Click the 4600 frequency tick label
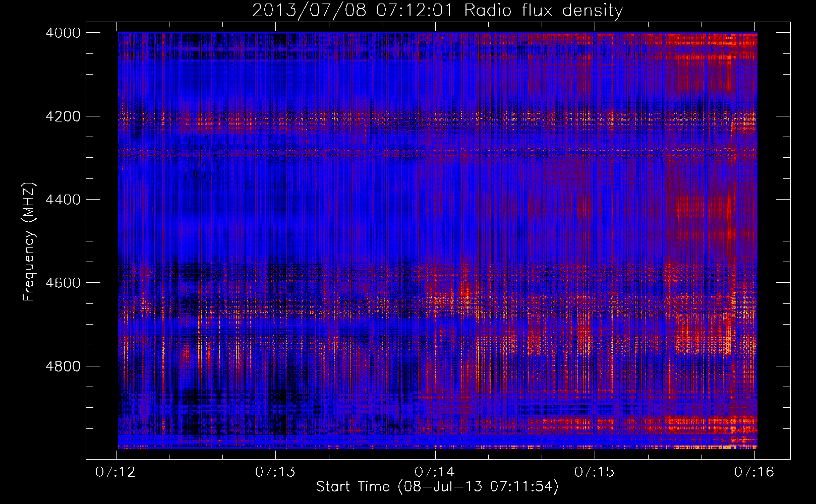816x504 pixels. [x=63, y=283]
